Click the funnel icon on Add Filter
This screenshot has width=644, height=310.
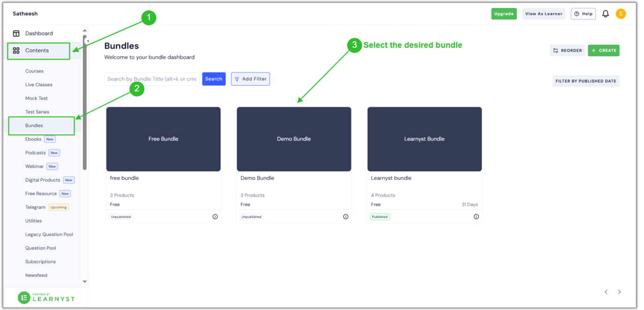click(x=237, y=79)
